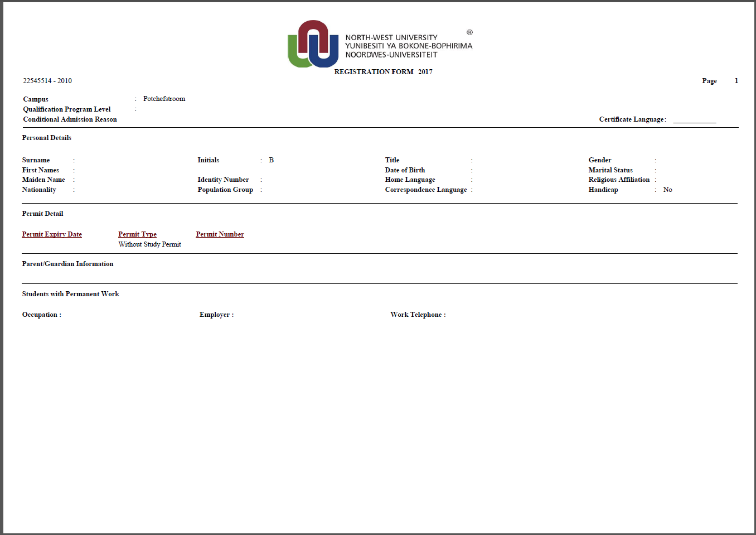Select the Potchefstroom campus value

click(164, 98)
